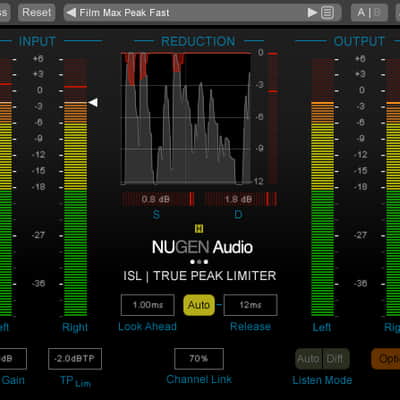Image resolution: width=400 pixels, height=400 pixels.
Task: Click the Reset button
Action: (x=37, y=13)
